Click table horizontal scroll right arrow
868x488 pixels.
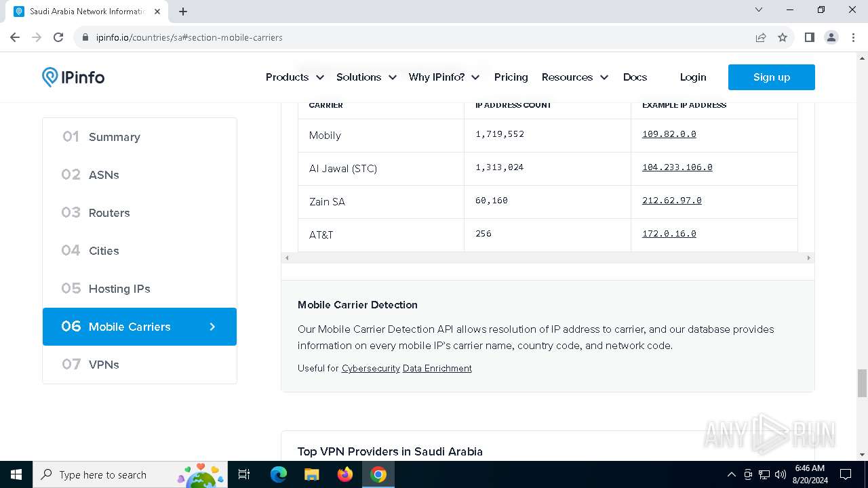(808, 258)
